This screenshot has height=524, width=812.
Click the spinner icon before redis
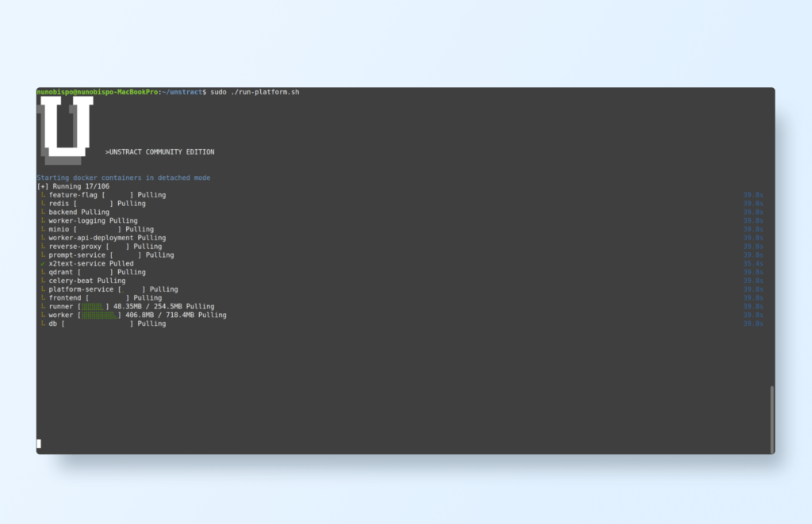tap(43, 204)
